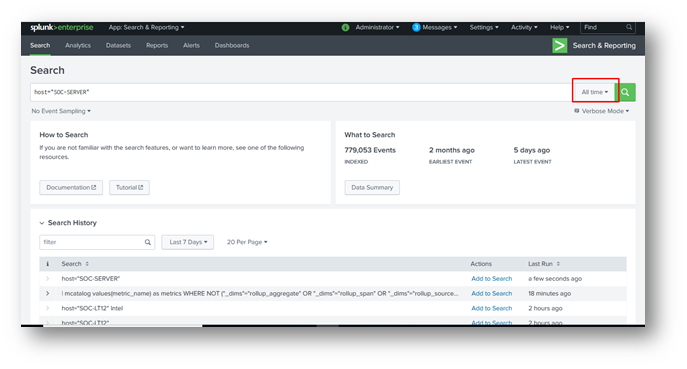The height and width of the screenshot is (369, 687).
Task: Click the 779,053 Events count
Action: pyautogui.click(x=370, y=150)
